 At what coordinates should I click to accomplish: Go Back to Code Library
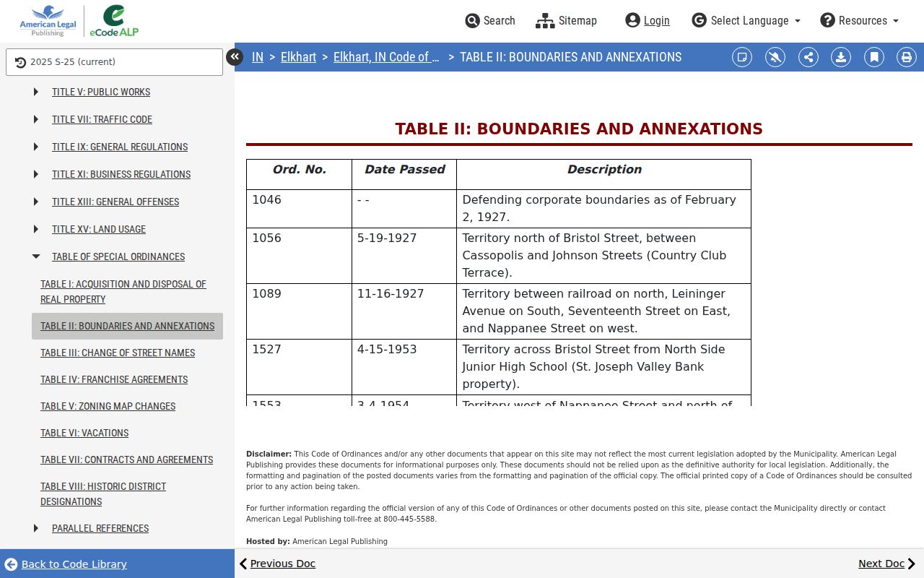[x=66, y=564]
